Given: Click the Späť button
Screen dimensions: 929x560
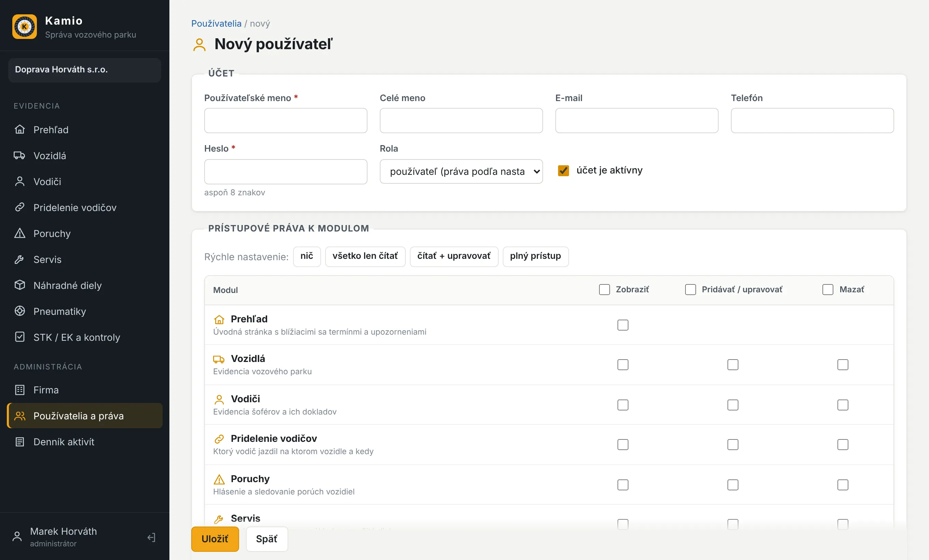Looking at the screenshot, I should (x=266, y=539).
